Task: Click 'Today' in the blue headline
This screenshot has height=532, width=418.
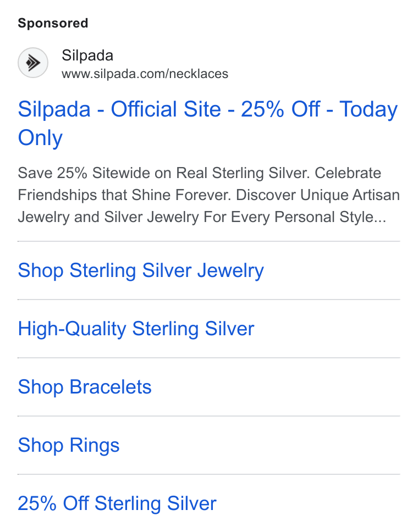Action: [369, 110]
